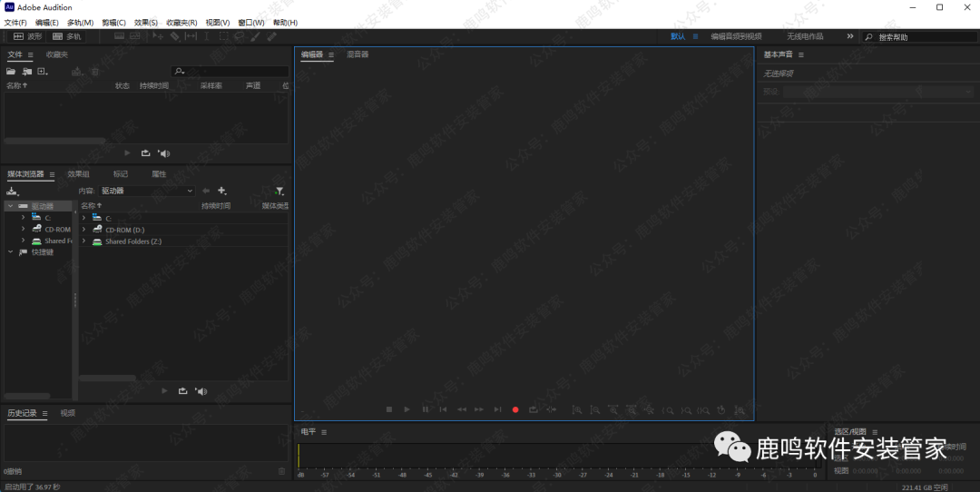Screen dimensions: 980x492
Task: Toggle Multitrack (多轨) view mode
Action: pyautogui.click(x=67, y=36)
